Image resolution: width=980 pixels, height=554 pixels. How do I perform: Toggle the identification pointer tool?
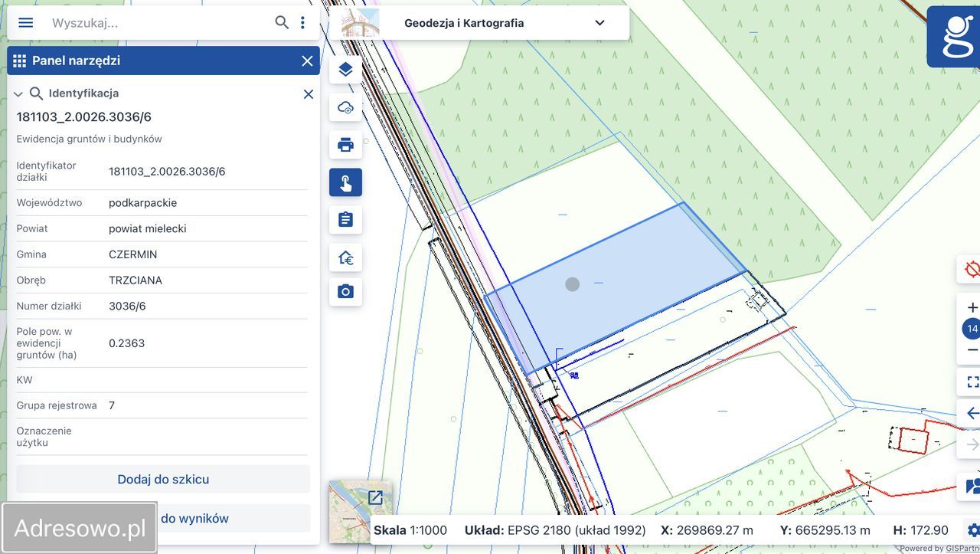click(x=345, y=182)
